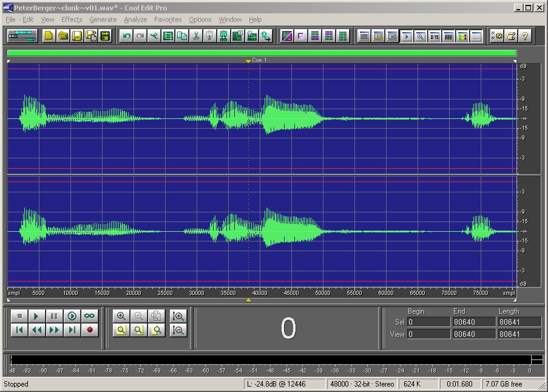Viewport: 548px width, 392px height.
Task: Expand the Options menu list
Action: pos(200,19)
